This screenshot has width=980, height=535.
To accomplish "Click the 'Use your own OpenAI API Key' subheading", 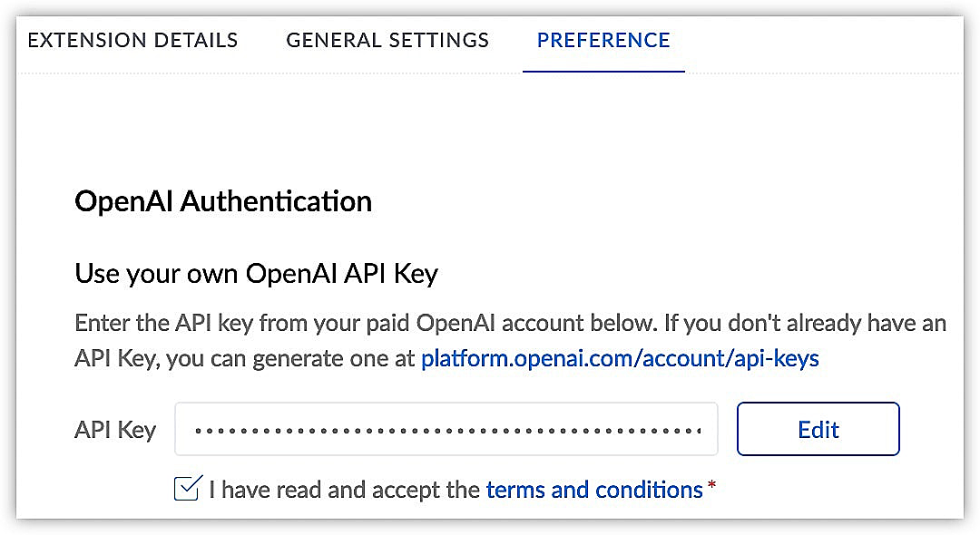I will click(256, 274).
